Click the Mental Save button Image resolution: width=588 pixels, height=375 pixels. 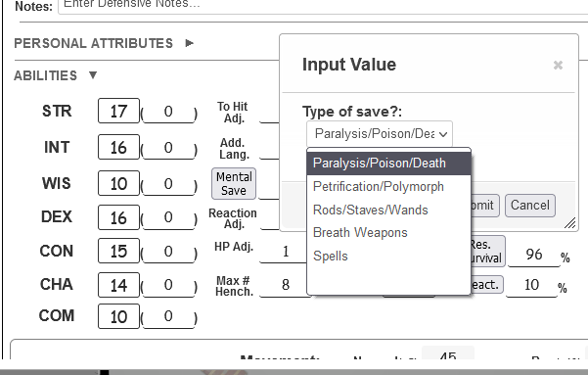pos(234,183)
